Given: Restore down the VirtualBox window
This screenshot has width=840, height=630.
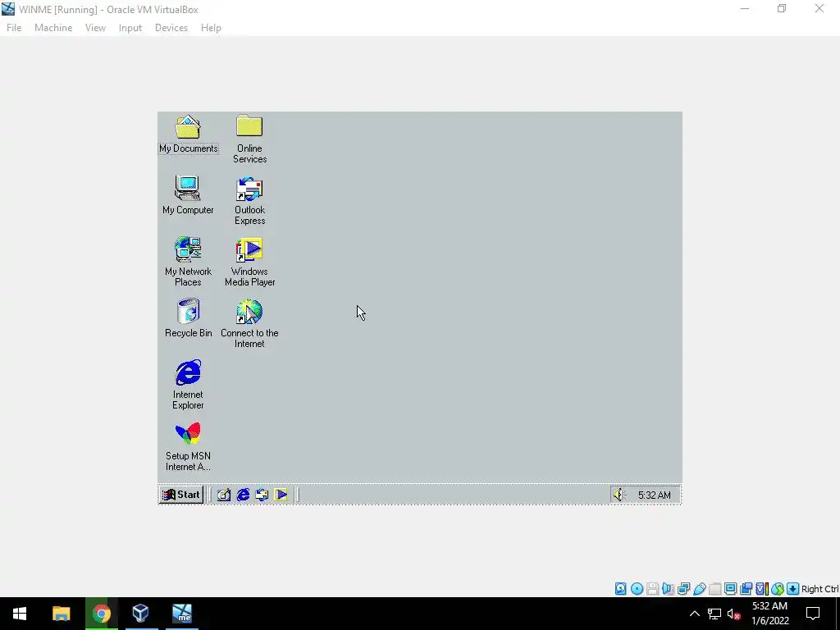Looking at the screenshot, I should click(x=782, y=8).
